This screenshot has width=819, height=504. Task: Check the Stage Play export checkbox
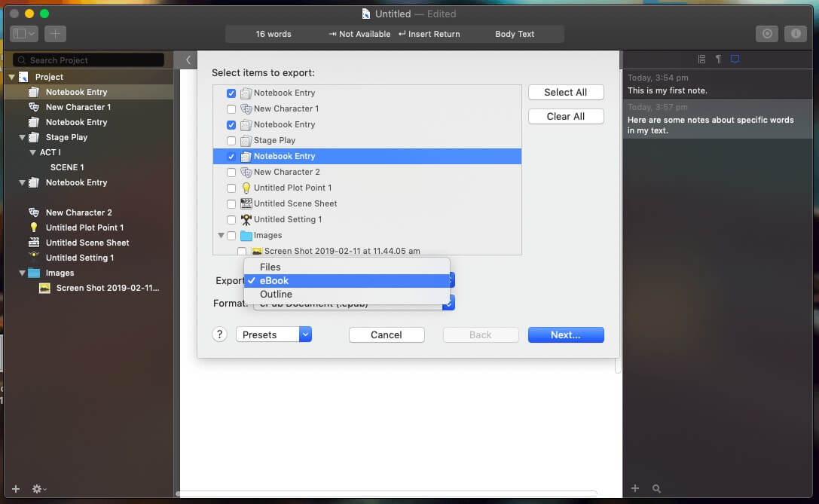(231, 140)
